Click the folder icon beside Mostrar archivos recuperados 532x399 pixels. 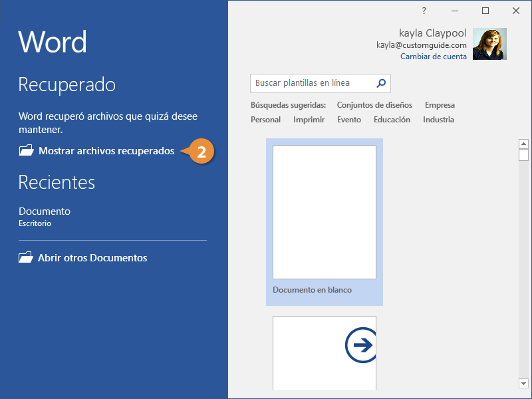tap(26, 151)
